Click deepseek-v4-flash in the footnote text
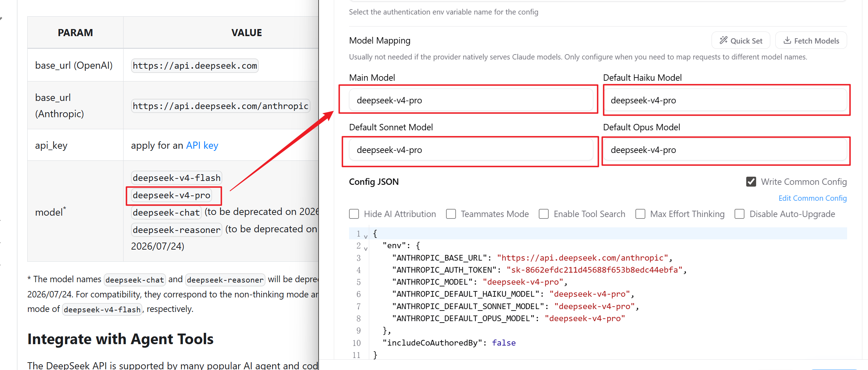Image resolution: width=868 pixels, height=370 pixels. (x=102, y=309)
